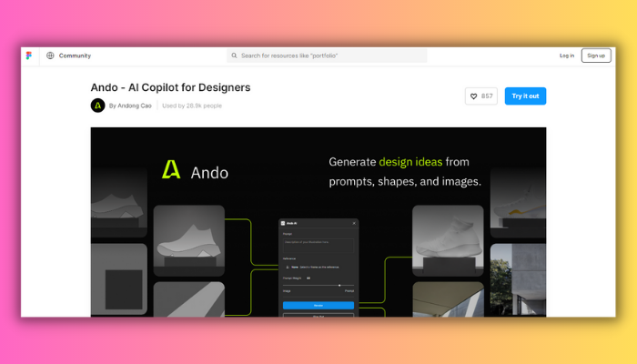Click the Log in link
The height and width of the screenshot is (364, 637).
coord(567,56)
